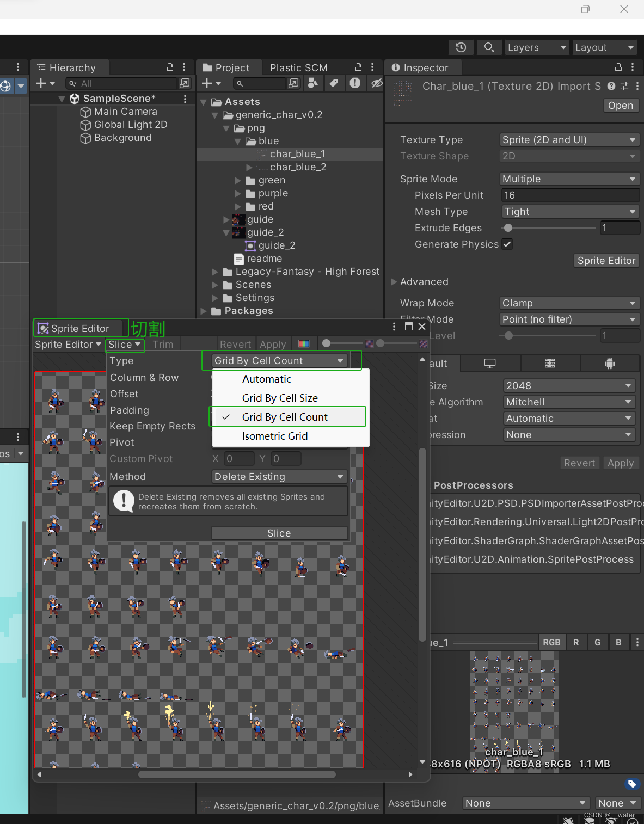This screenshot has height=824, width=644.
Task: Open Inspector panel kebab menu
Action: coord(633,67)
